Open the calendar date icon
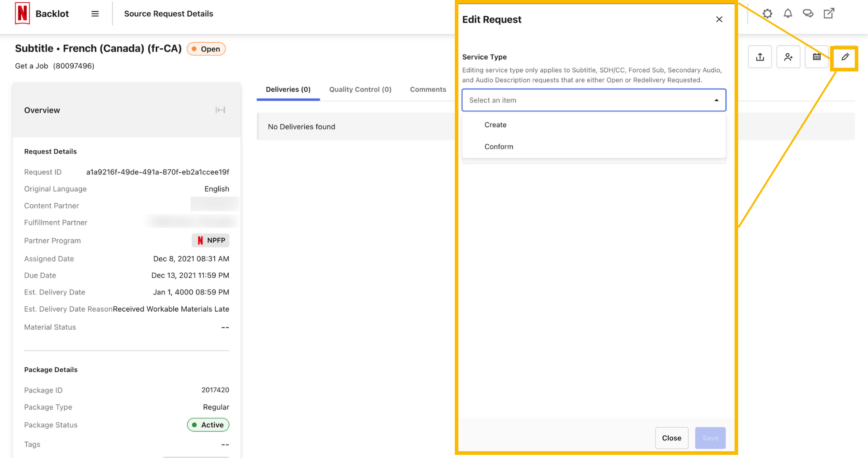 pyautogui.click(x=816, y=57)
